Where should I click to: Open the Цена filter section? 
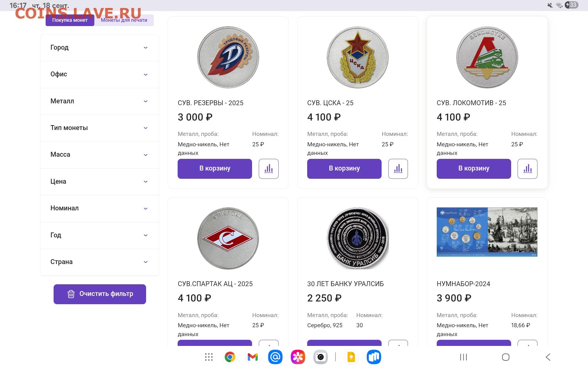(100, 182)
